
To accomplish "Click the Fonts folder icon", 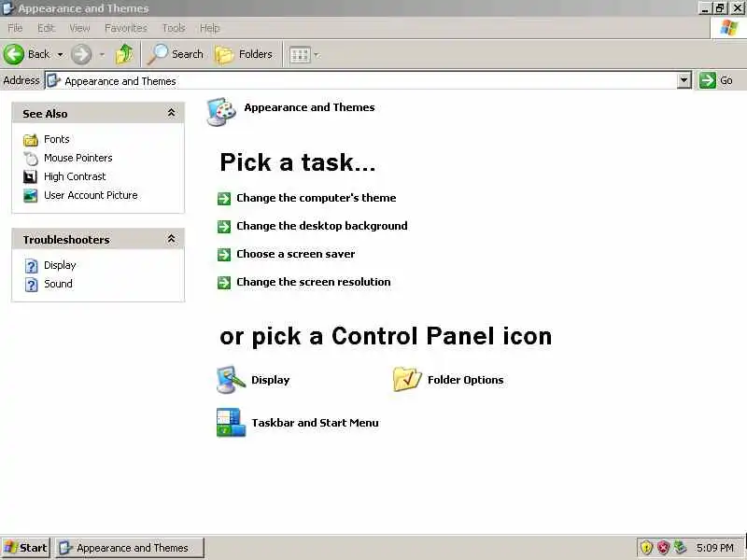I will (31, 139).
